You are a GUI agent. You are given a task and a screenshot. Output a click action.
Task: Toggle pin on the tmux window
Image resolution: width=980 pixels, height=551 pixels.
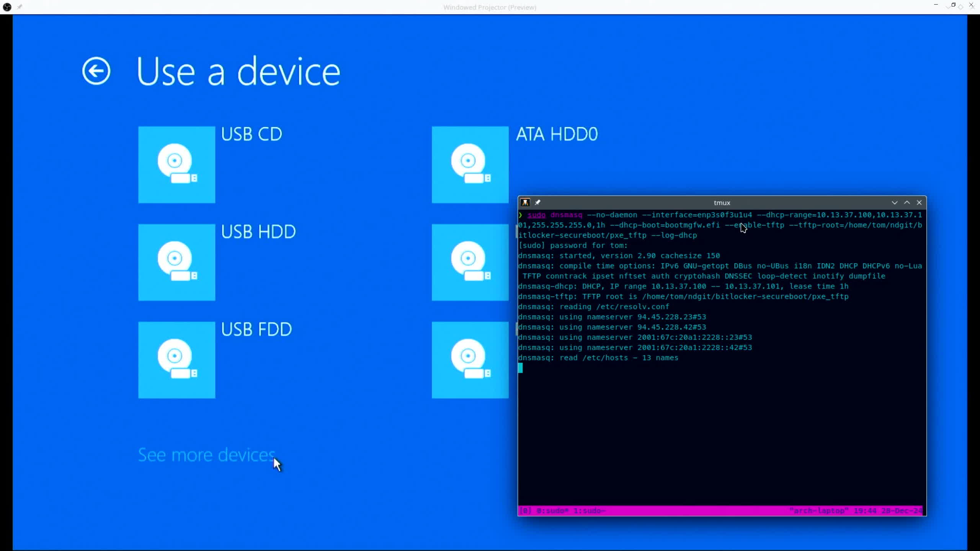pos(537,202)
